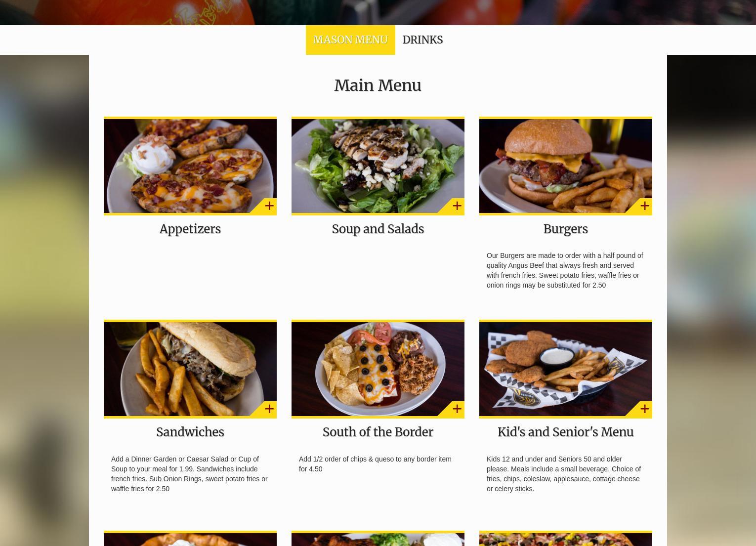
Task: Open the Soup and Salads heading
Action: (x=378, y=229)
